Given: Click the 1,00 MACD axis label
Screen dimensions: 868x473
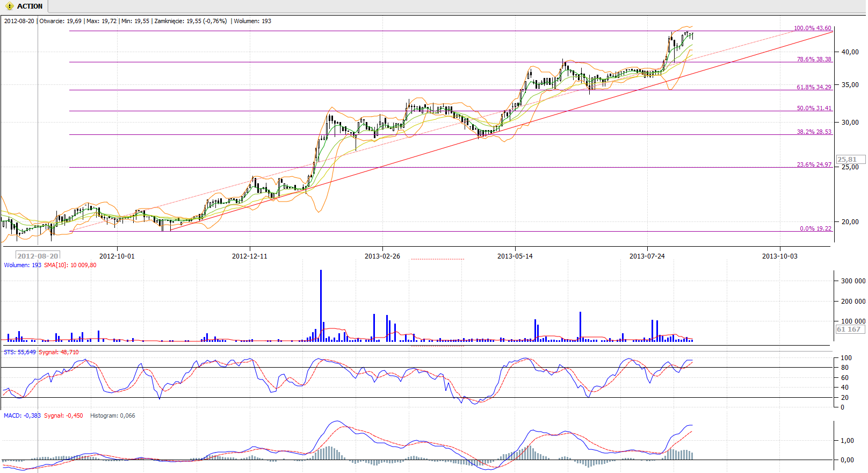Looking at the screenshot, I should (x=847, y=441).
